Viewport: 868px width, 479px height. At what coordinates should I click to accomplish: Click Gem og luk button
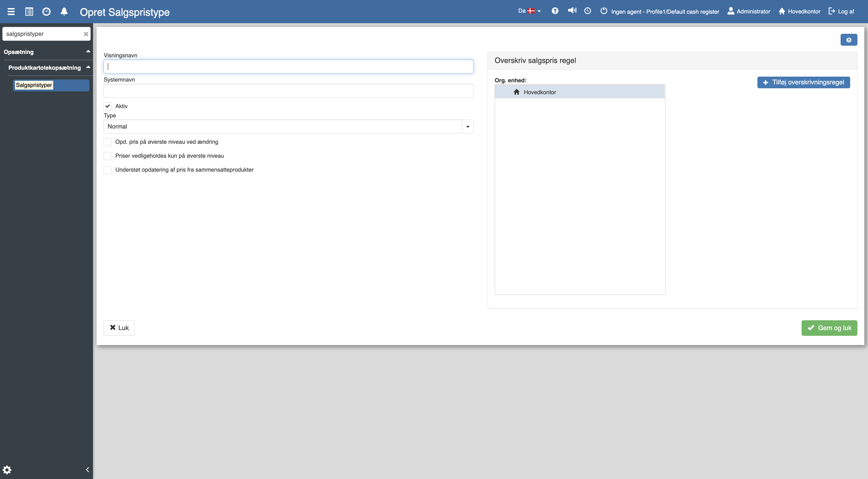click(829, 328)
